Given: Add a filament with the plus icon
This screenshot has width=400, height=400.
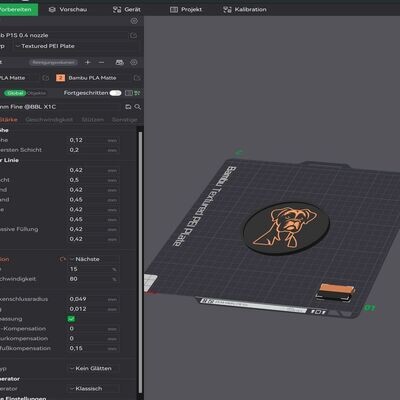Looking at the screenshot, I should (x=88, y=62).
